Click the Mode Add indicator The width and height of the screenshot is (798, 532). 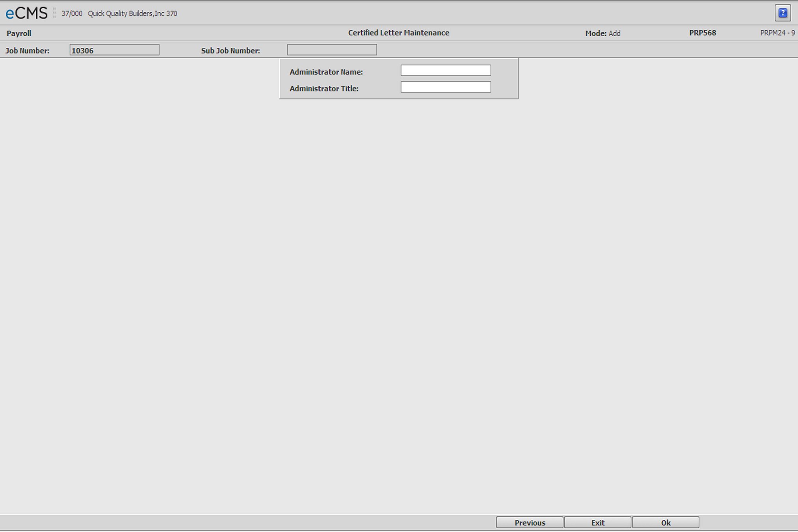pyautogui.click(x=603, y=33)
